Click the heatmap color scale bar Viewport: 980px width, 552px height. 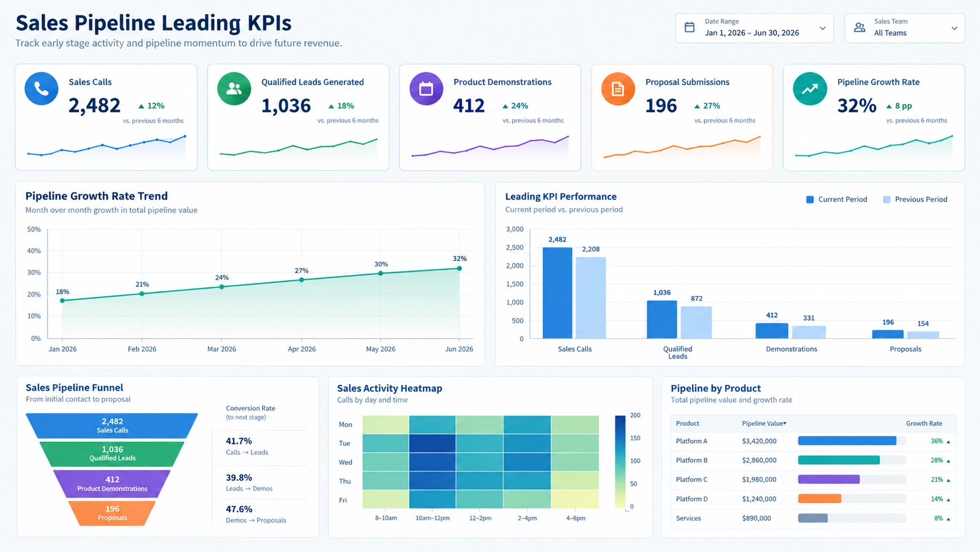pyautogui.click(x=620, y=462)
